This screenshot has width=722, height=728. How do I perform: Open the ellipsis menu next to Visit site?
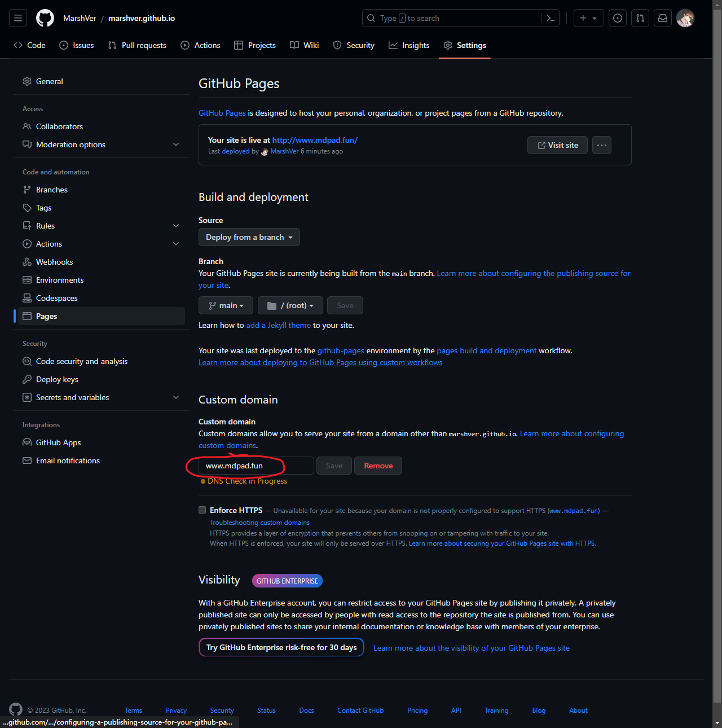pyautogui.click(x=601, y=145)
